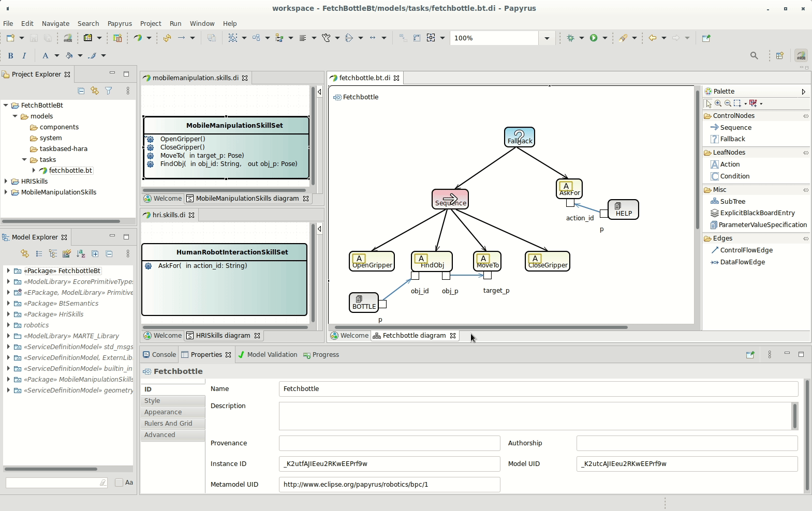The height and width of the screenshot is (511, 812).
Task: Switch to the Model Validation tab
Action: [x=271, y=355]
